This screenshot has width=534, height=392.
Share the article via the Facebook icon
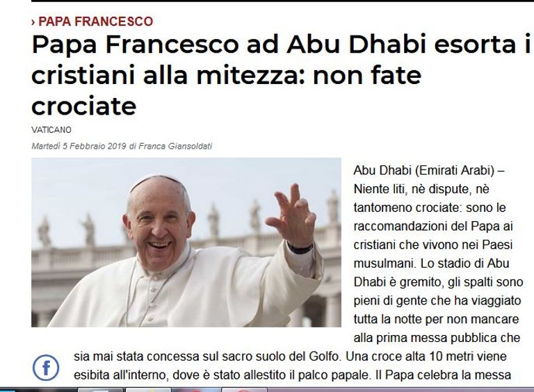(46, 368)
